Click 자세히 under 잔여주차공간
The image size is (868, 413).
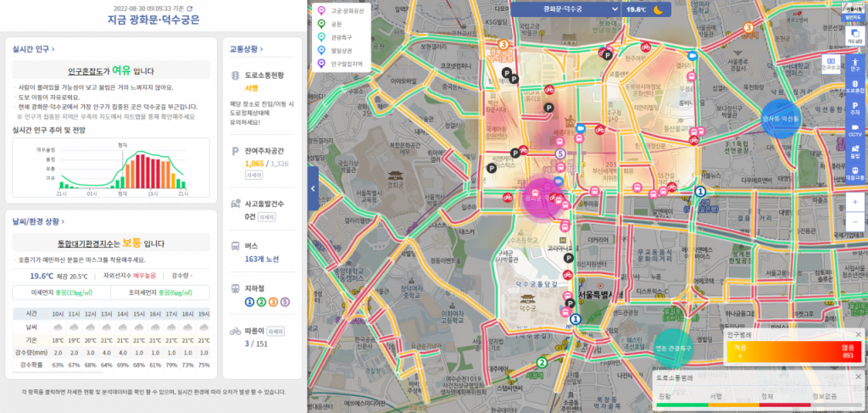tap(253, 175)
